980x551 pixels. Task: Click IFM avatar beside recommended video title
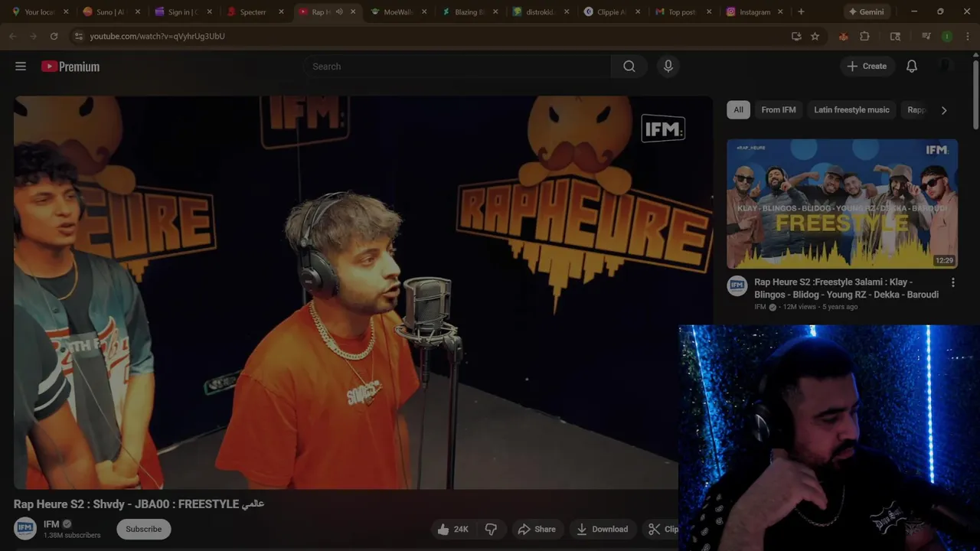tap(737, 285)
